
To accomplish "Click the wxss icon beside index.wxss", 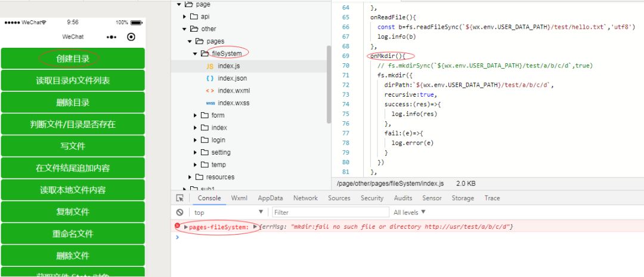I will coord(210,103).
